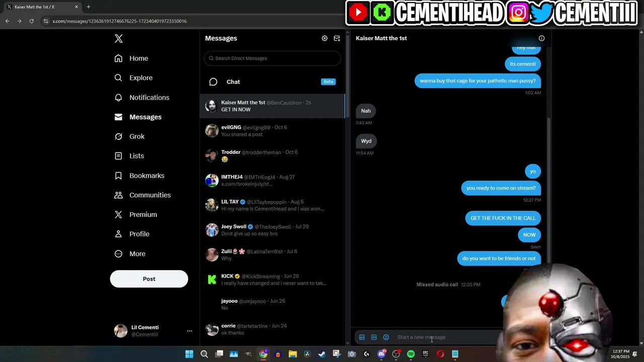
Task: Open Zulii conversation
Action: tap(273, 255)
